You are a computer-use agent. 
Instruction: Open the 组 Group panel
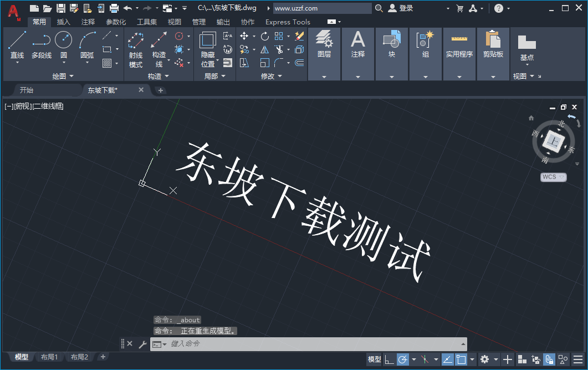[425, 54]
